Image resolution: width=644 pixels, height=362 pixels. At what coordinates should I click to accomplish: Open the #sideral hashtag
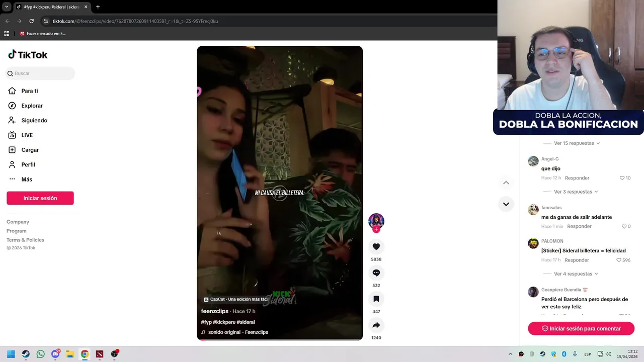pos(245,322)
